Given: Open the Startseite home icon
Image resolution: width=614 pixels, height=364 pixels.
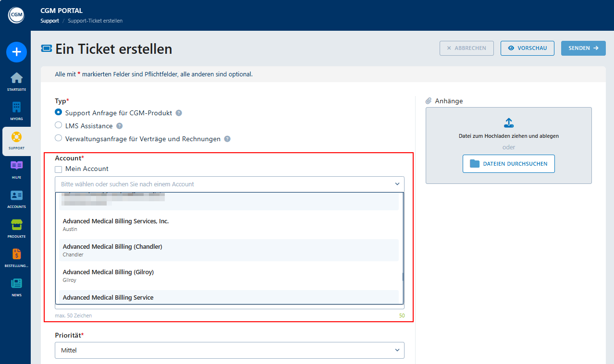Looking at the screenshot, I should coord(16,78).
